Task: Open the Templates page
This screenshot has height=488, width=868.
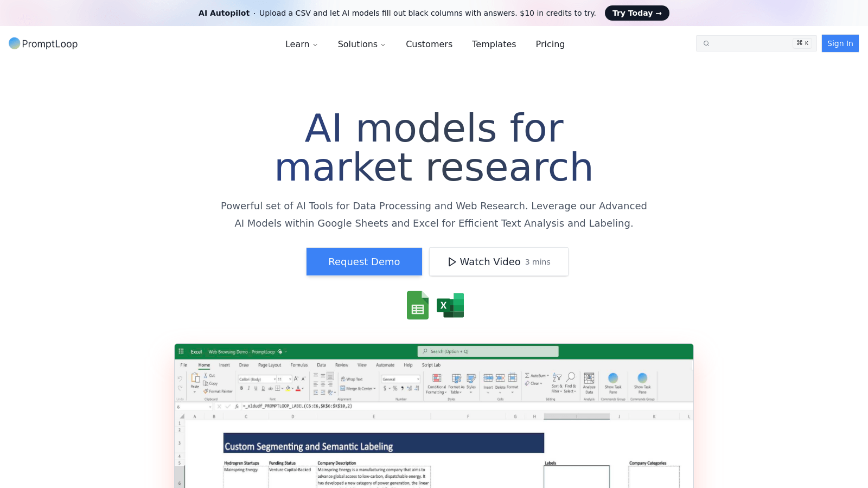Action: tap(494, 44)
